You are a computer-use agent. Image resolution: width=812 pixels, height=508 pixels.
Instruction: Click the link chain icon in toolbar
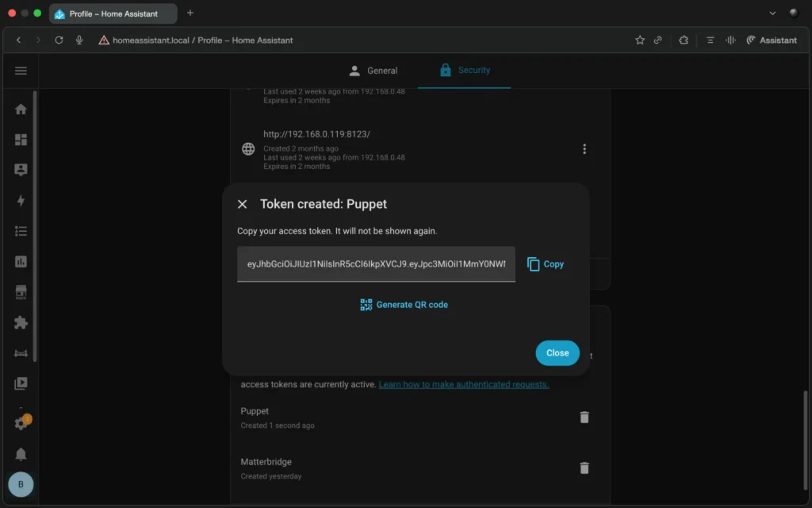click(657, 40)
